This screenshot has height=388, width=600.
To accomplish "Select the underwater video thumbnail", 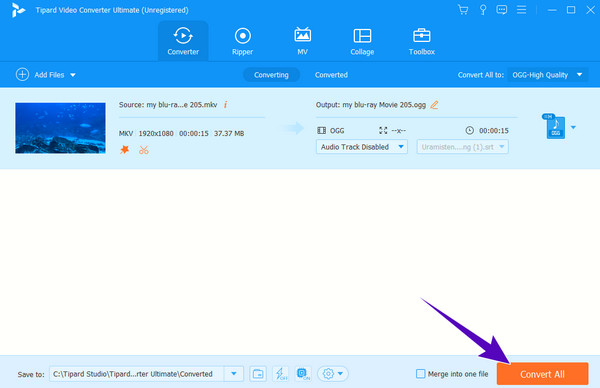I will pyautogui.click(x=60, y=128).
